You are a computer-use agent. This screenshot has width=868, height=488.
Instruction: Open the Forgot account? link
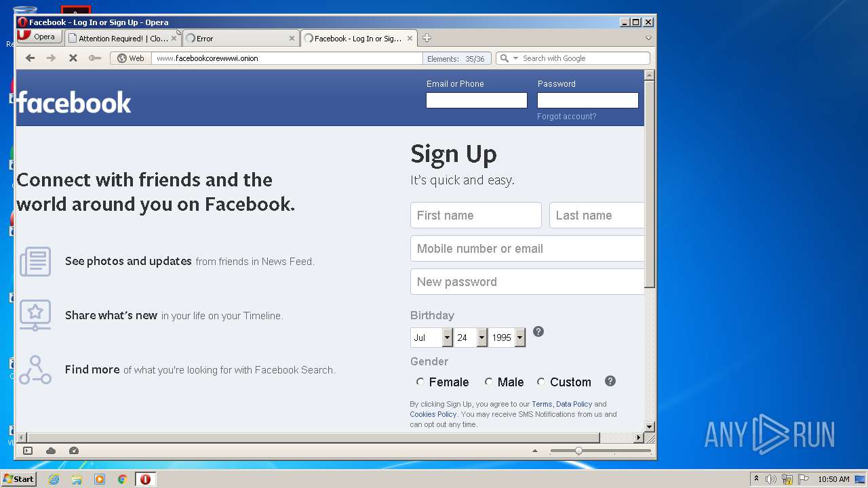567,117
